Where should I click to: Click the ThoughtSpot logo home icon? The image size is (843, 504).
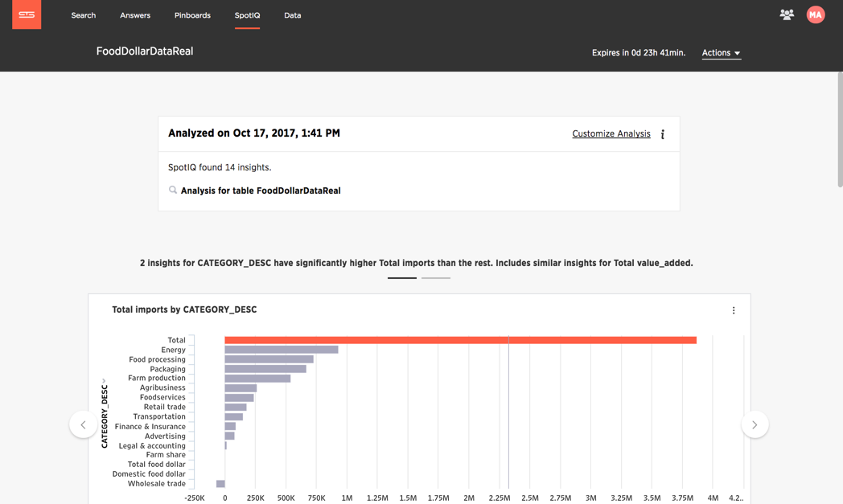[x=27, y=14]
